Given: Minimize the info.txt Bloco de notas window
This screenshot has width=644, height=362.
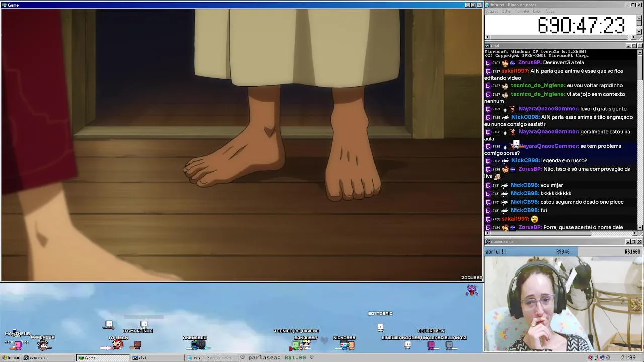Looking at the screenshot, I should click(x=628, y=5).
